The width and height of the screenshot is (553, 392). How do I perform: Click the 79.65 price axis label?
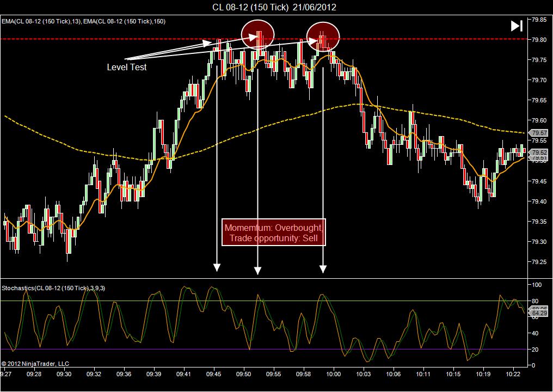(539, 100)
